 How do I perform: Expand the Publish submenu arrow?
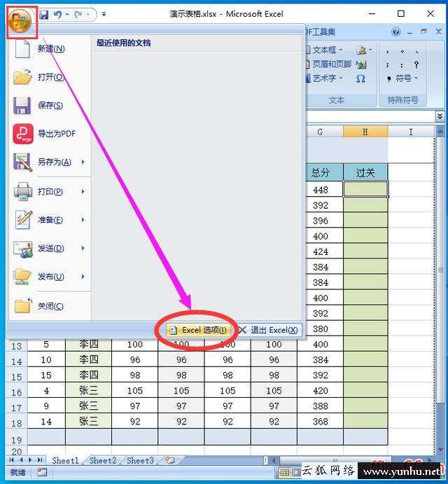[83, 277]
